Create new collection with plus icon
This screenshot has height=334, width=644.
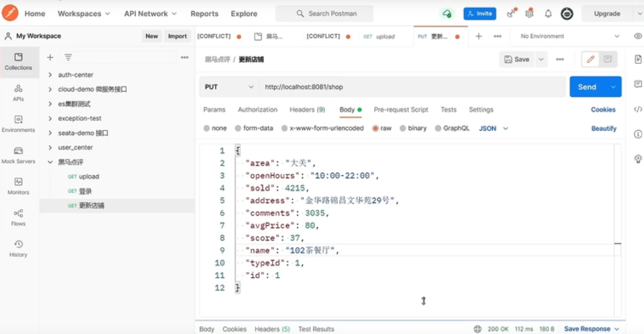coord(50,58)
